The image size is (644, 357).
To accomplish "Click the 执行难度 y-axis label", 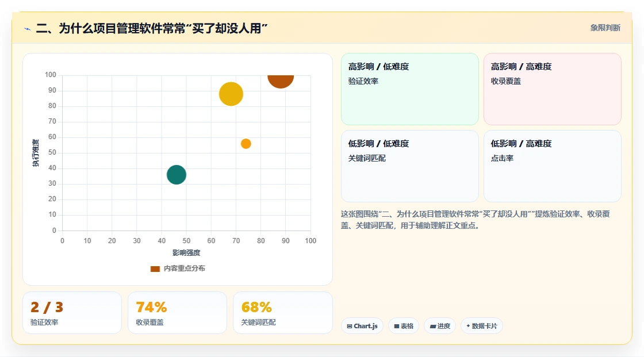I will pos(36,153).
